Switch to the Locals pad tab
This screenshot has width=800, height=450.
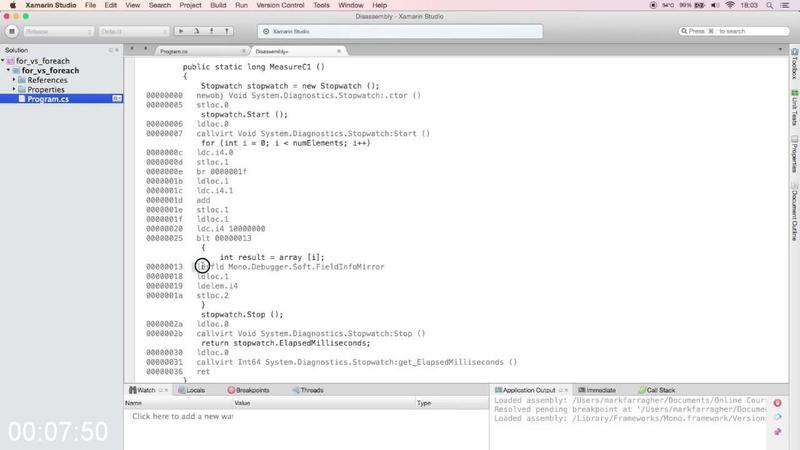(191, 390)
